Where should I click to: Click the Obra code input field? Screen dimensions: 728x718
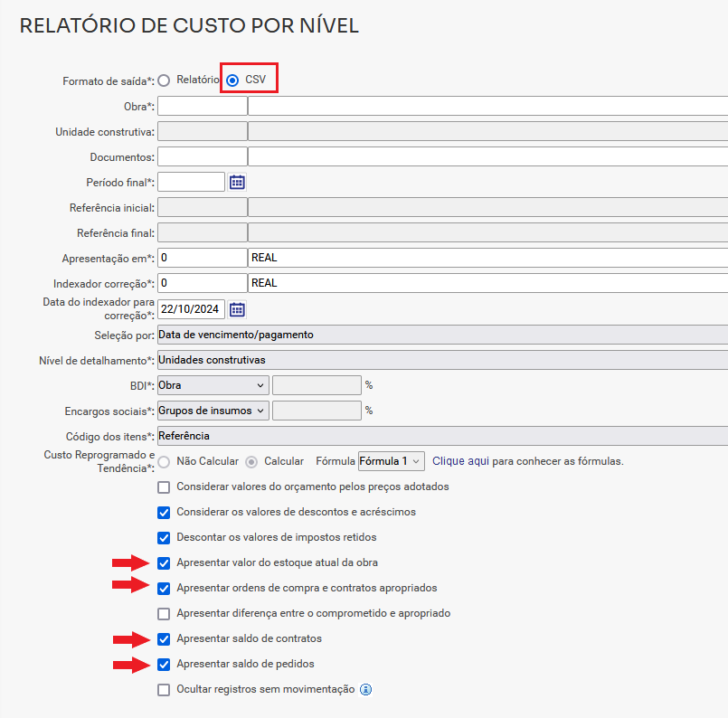coord(203,107)
